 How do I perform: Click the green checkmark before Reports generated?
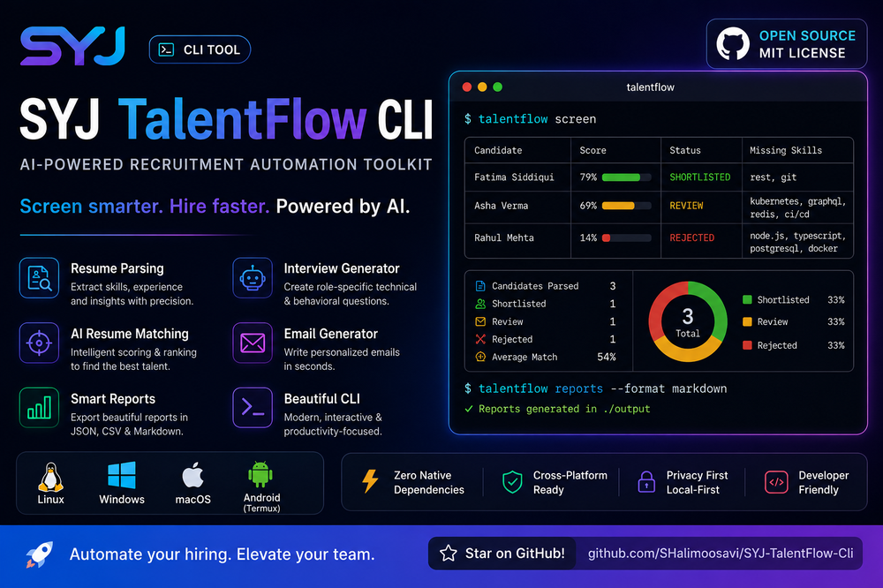(469, 409)
